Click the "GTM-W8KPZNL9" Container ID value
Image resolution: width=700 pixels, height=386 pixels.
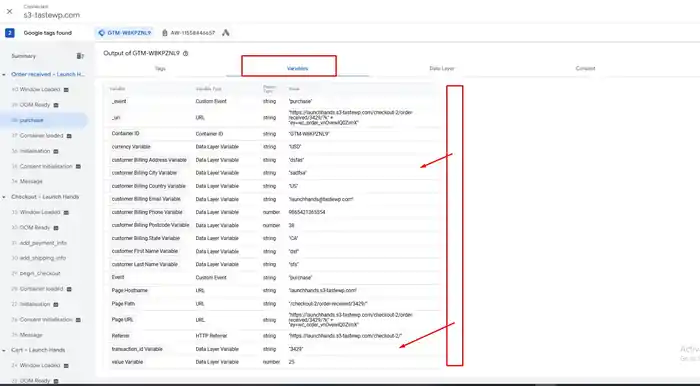[x=309, y=134]
